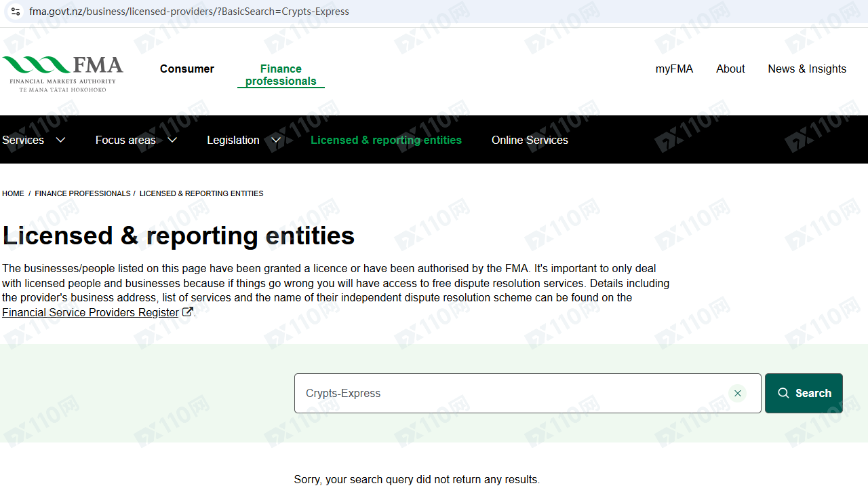Open the Focus areas dropdown menu
Screen dimensions: 868x490
point(136,140)
